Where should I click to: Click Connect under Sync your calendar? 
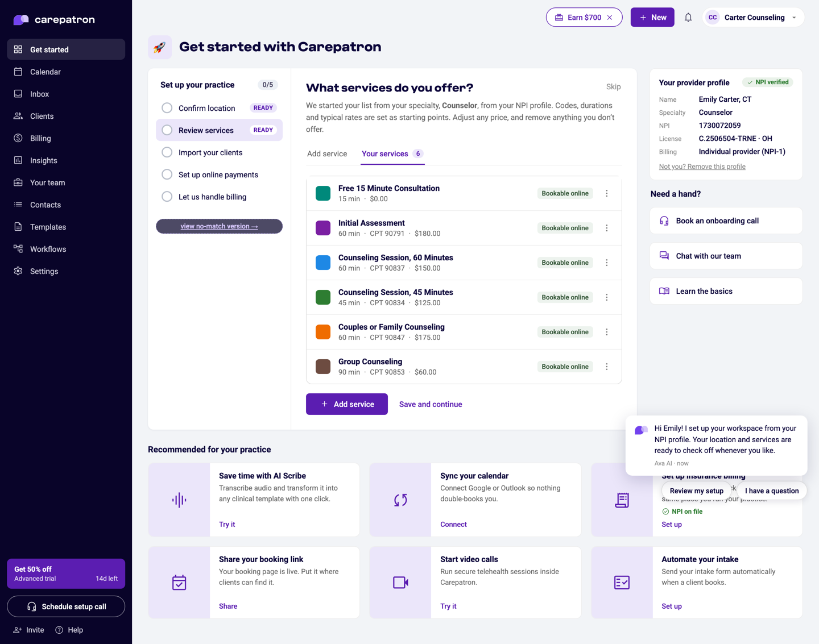tap(453, 524)
